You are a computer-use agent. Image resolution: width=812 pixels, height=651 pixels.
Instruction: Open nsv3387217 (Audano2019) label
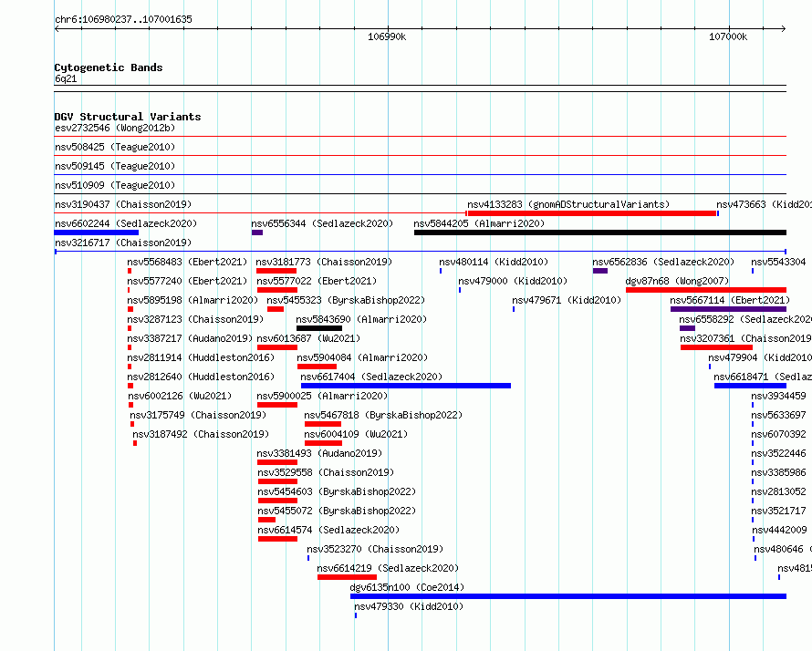tap(190, 338)
